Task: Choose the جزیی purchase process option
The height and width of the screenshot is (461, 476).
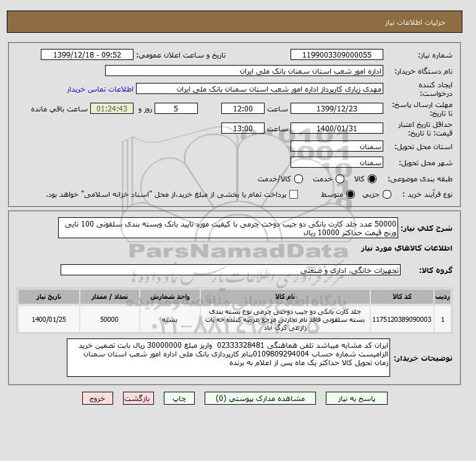Action: (x=387, y=194)
